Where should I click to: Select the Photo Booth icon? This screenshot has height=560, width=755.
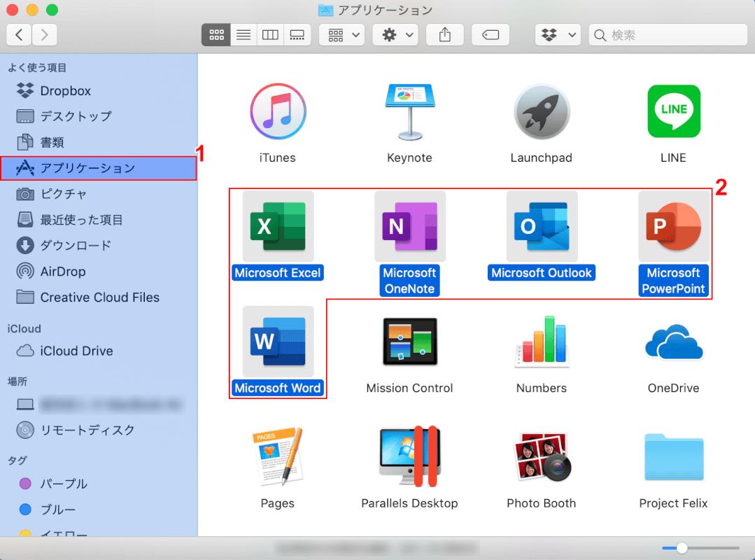click(x=542, y=456)
